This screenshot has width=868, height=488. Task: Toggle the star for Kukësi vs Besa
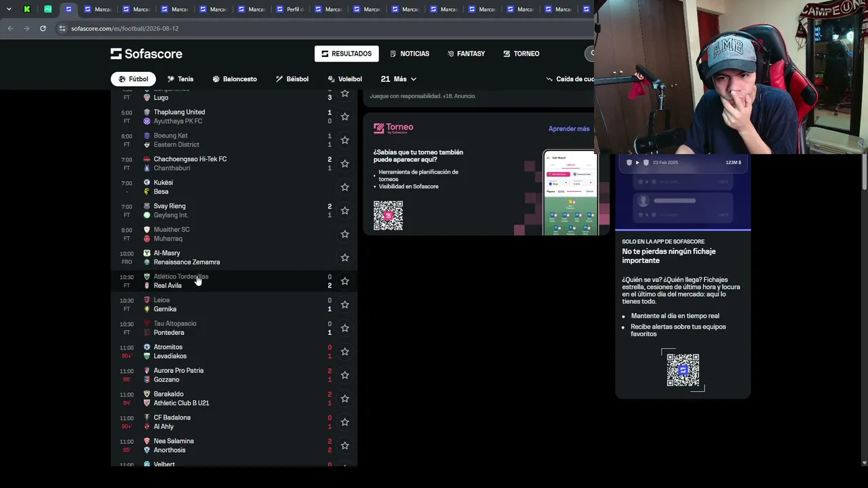(344, 187)
